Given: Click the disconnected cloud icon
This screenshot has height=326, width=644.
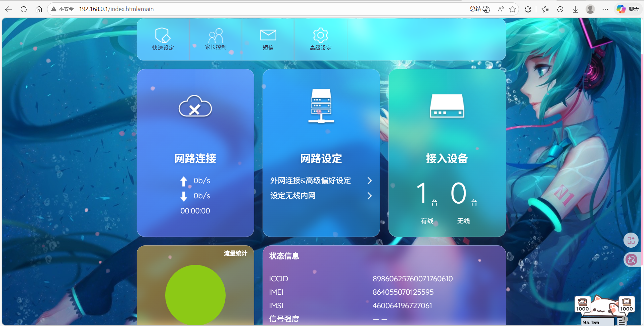Looking at the screenshot, I should 195,107.
